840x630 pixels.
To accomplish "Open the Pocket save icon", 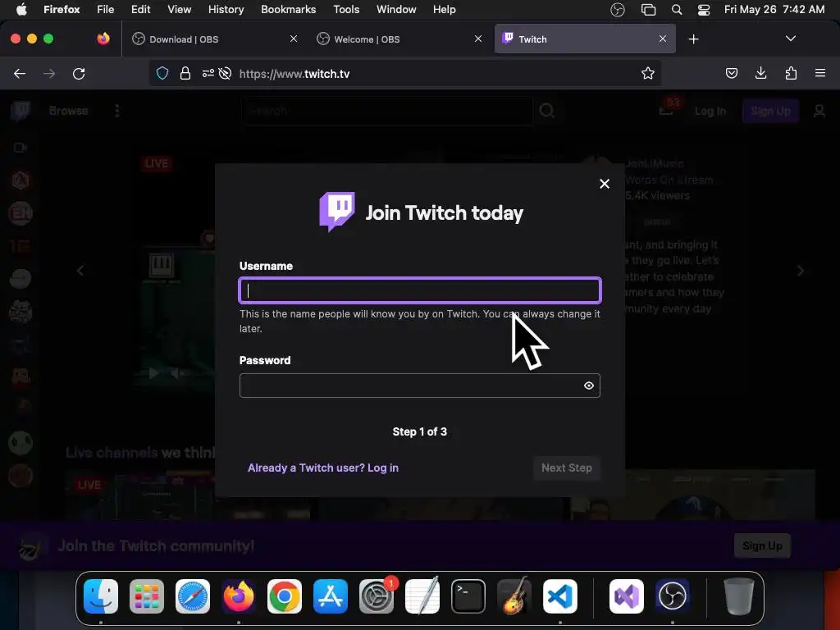I will (x=731, y=73).
